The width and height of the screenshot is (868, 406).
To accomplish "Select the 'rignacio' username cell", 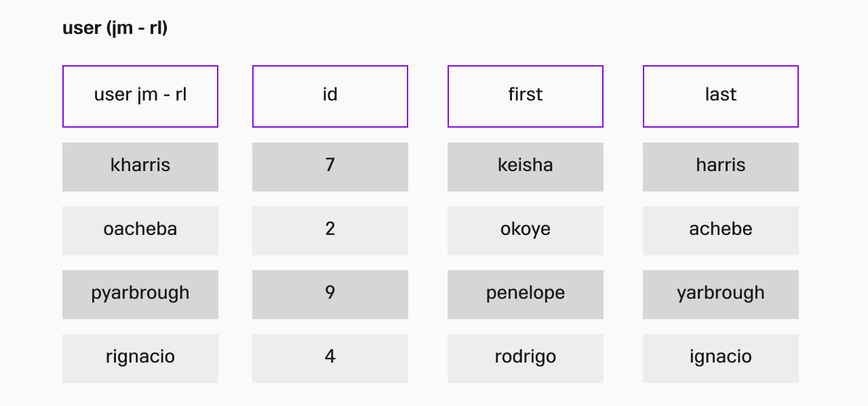I will click(x=140, y=358).
